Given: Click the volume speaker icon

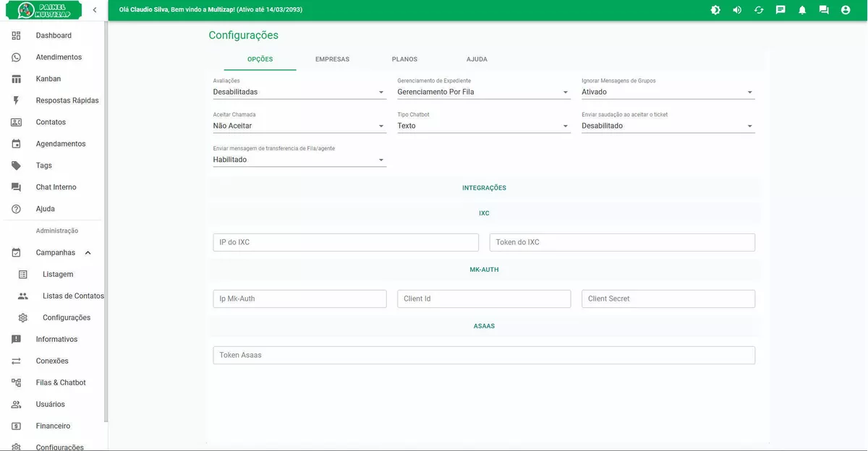Looking at the screenshot, I should 737,10.
